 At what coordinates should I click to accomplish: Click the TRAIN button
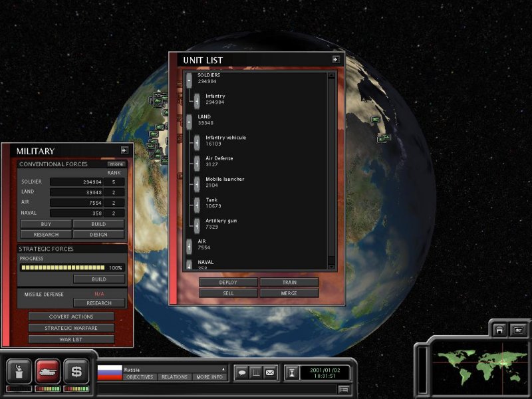[x=289, y=282]
